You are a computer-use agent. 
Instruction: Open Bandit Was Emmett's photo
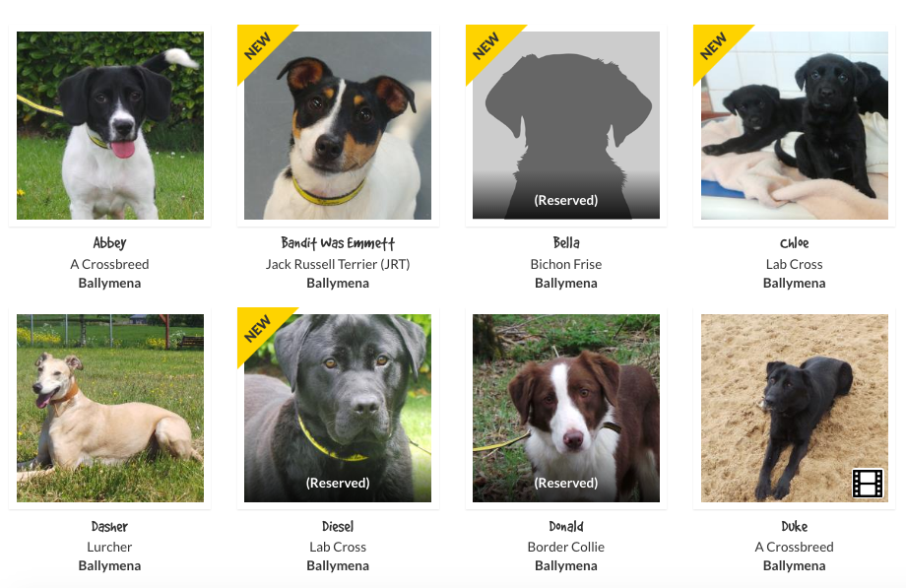coord(338,125)
